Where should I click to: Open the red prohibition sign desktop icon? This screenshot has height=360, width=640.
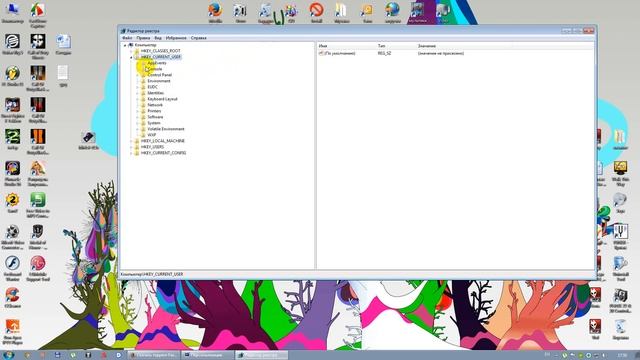click(316, 12)
